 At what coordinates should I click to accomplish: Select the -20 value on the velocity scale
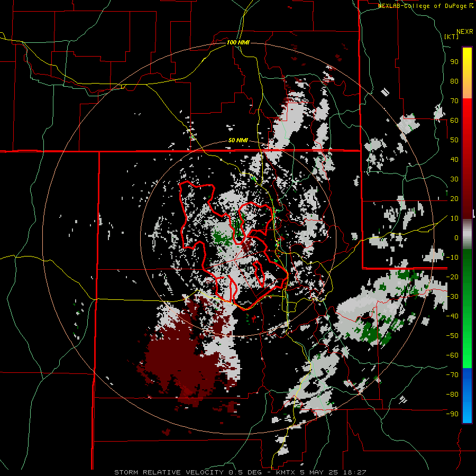tap(452, 277)
